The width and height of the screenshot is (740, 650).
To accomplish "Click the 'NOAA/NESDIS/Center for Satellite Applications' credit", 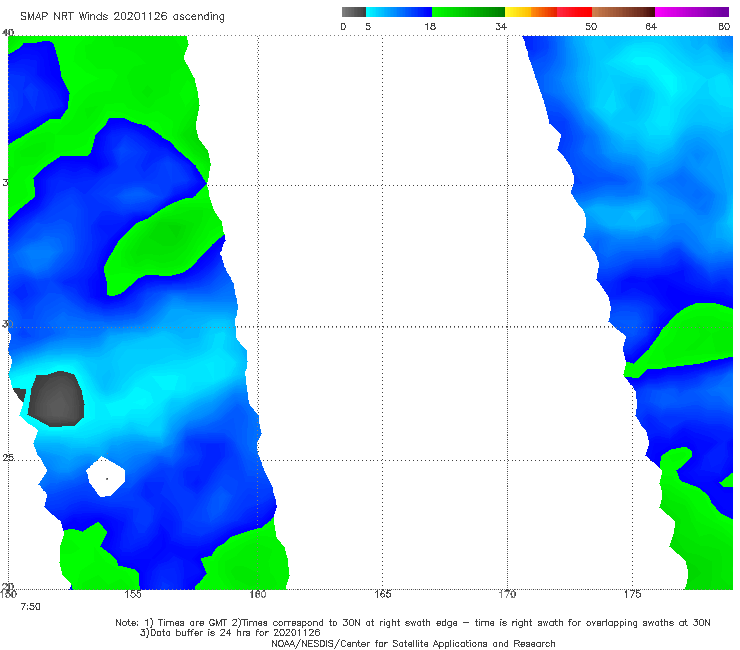I will 413,644.
